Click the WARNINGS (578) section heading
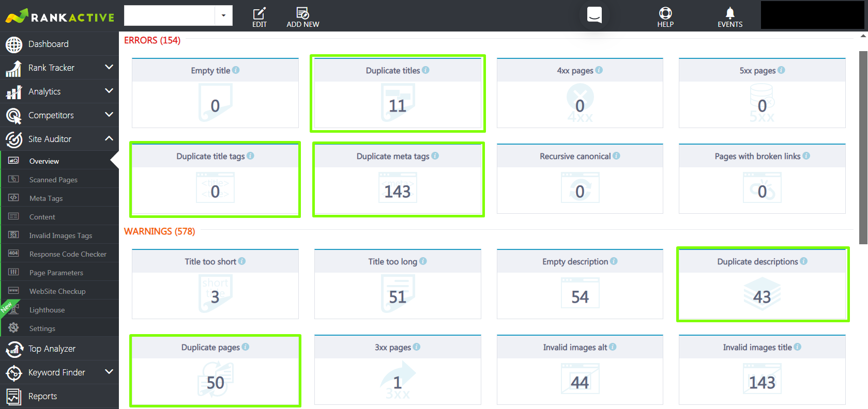Viewport: 868px width, 409px height. click(x=159, y=231)
